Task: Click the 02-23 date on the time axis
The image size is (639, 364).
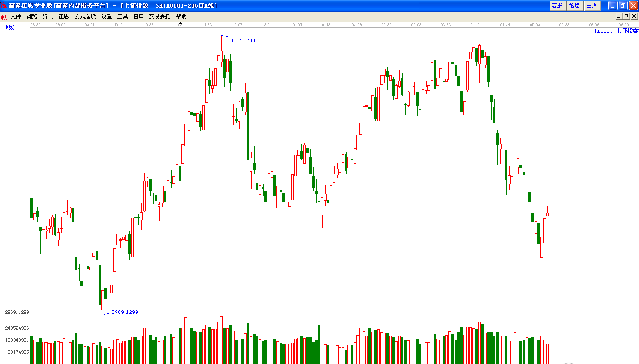Action: tap(387, 25)
